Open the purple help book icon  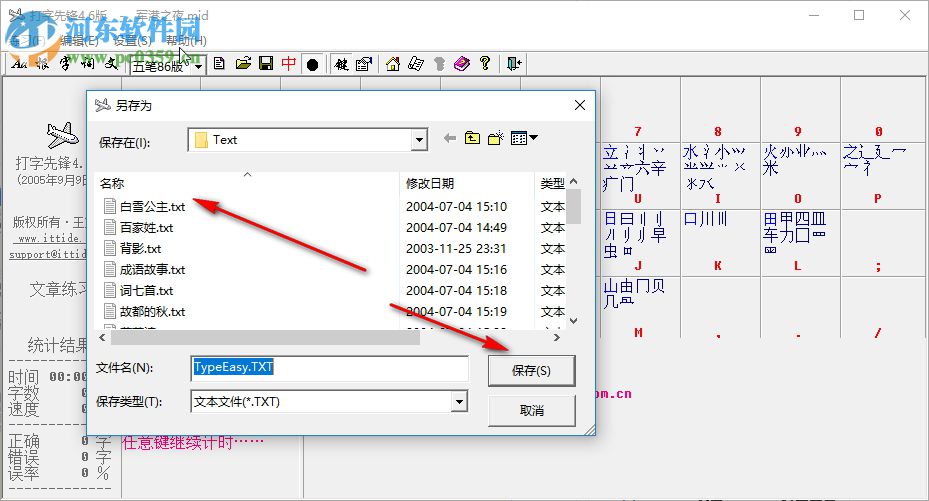(462, 63)
